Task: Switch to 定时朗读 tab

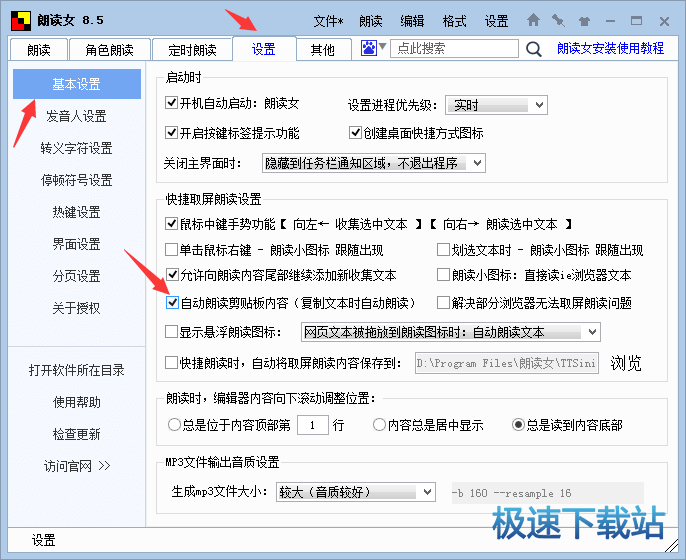Action: (x=192, y=50)
